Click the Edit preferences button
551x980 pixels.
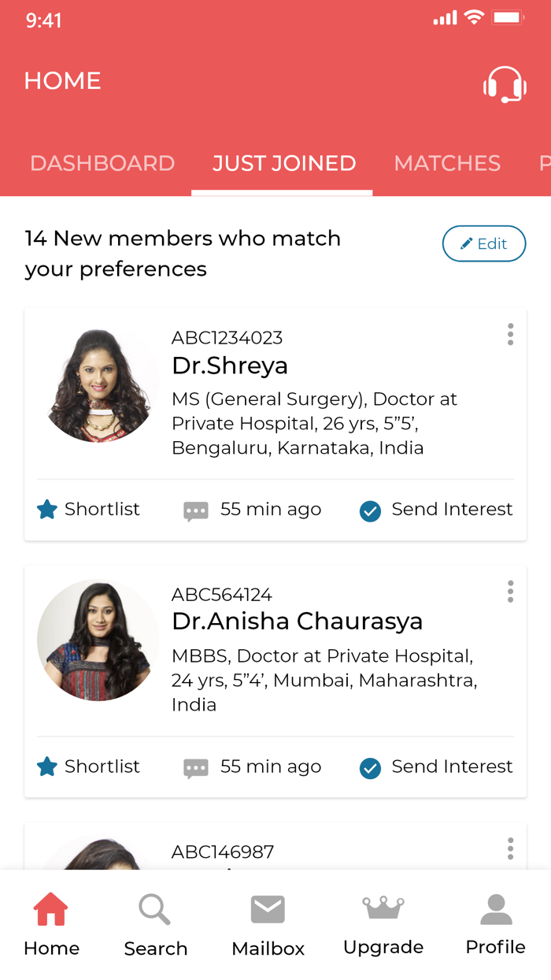click(484, 243)
